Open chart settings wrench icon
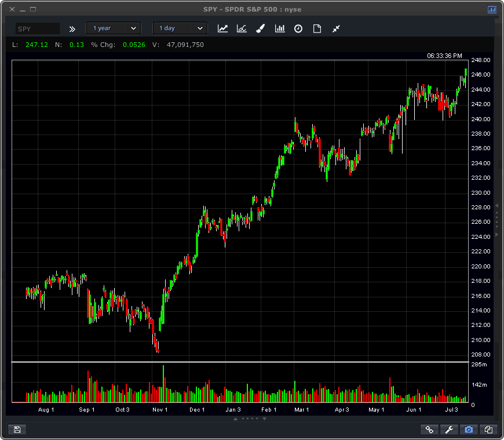The width and height of the screenshot is (504, 440). coord(449,430)
